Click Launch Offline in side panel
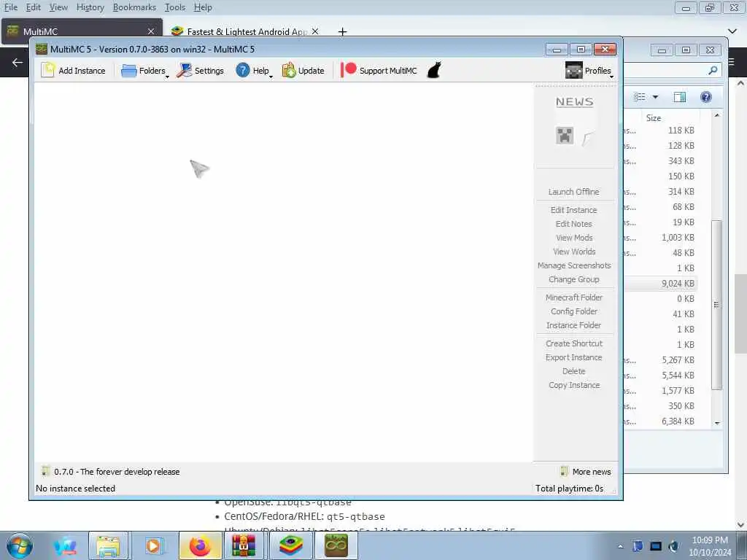Screen dimensions: 747x560 click(573, 192)
